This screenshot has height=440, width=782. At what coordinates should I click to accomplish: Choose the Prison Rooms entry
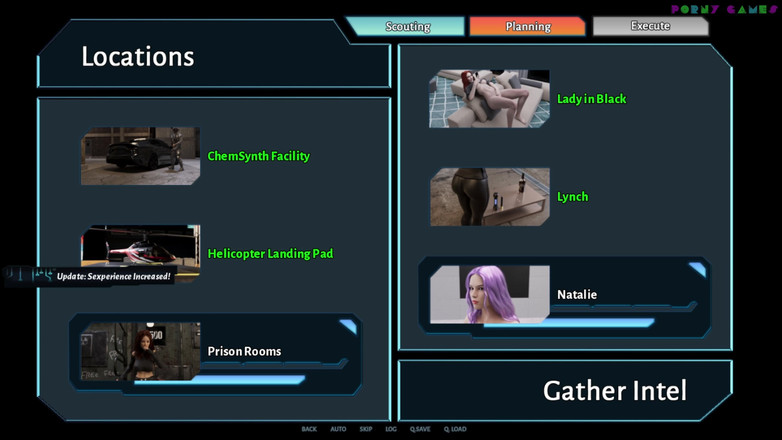[x=215, y=354]
